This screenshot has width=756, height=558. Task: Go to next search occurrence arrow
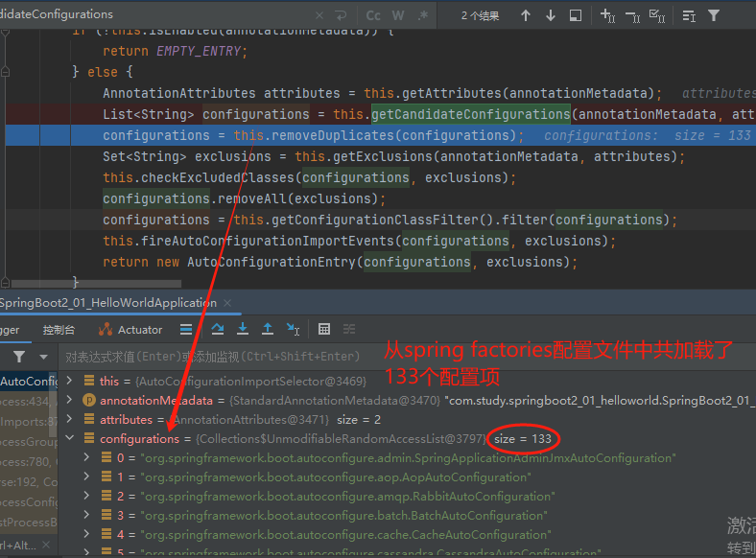pyautogui.click(x=550, y=15)
